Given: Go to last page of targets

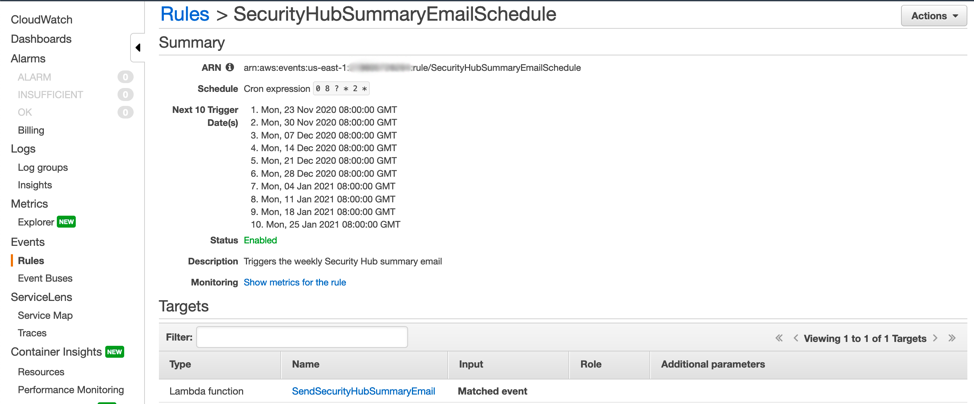Looking at the screenshot, I should pos(952,339).
